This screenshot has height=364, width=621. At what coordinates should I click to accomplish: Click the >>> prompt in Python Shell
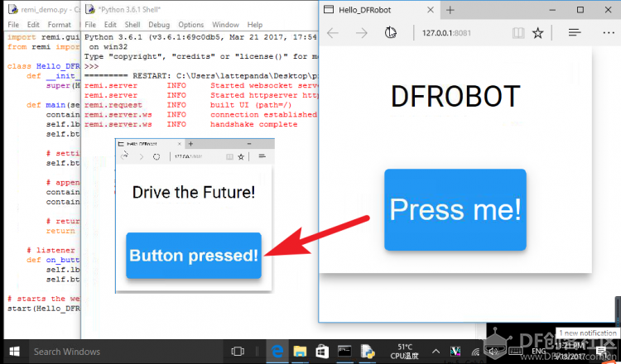pos(91,66)
